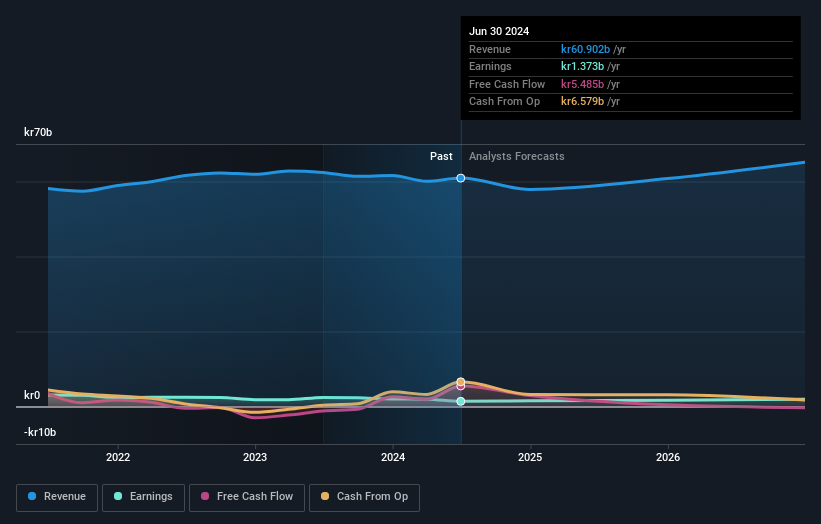
Task: Click the kr0 y-axis label
Action: click(32, 395)
